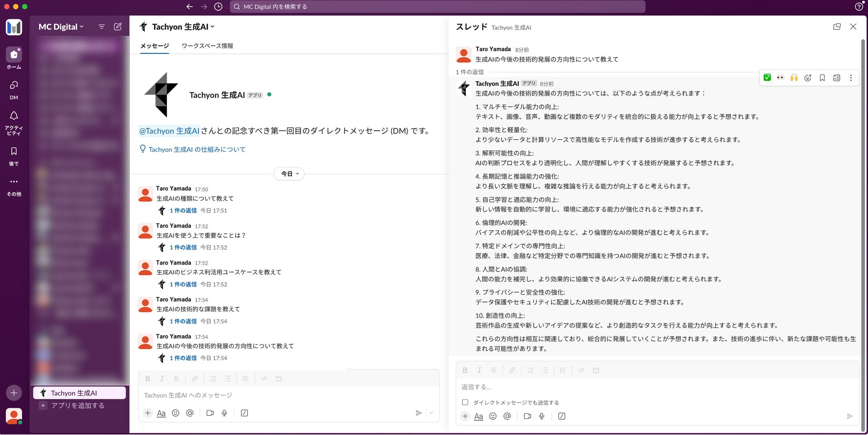Open send options arrow in the main composer
Image resolution: width=868 pixels, height=435 pixels.
[x=431, y=413]
